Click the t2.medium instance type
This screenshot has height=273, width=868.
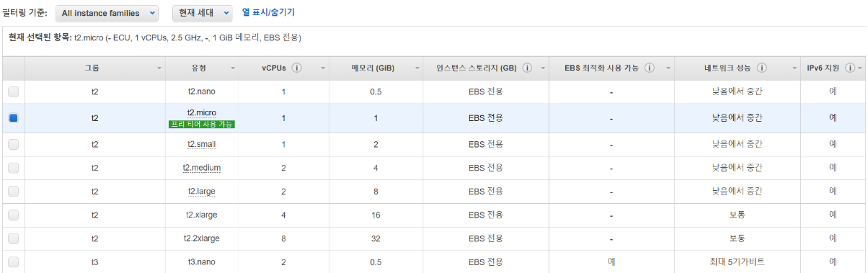pos(202,168)
